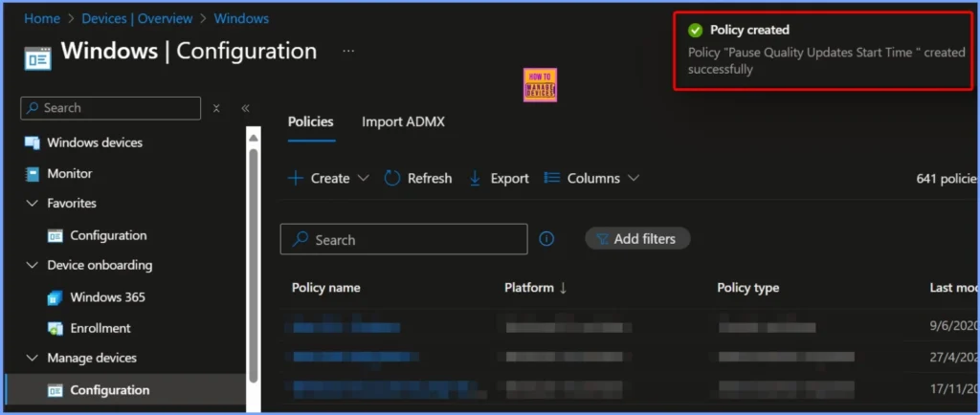
Task: Open Windows devices in sidebar
Action: point(95,142)
